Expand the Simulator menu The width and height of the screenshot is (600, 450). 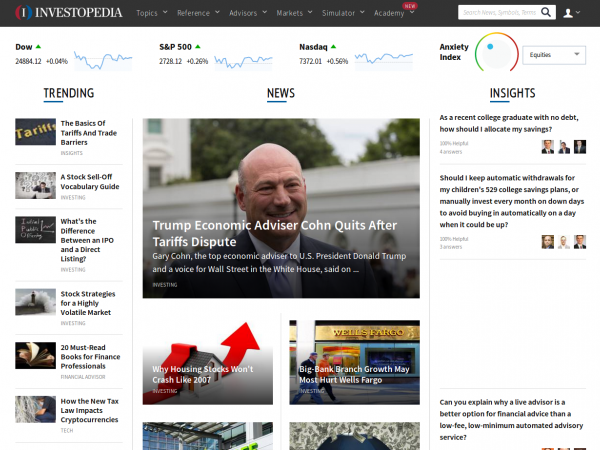point(343,13)
